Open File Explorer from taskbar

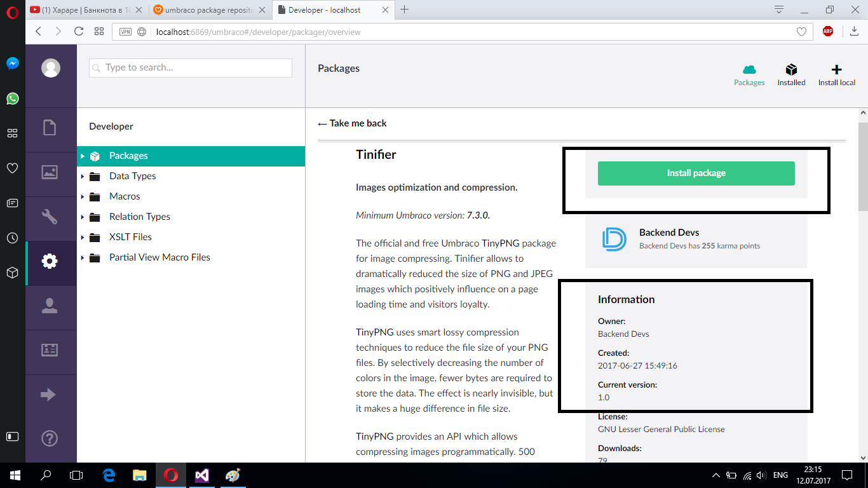tap(139, 475)
